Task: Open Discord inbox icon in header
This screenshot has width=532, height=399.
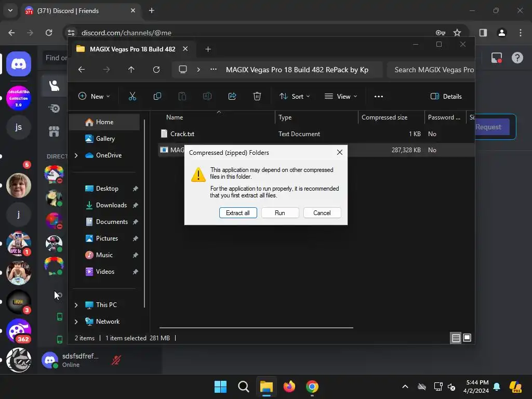Action: coord(497,58)
